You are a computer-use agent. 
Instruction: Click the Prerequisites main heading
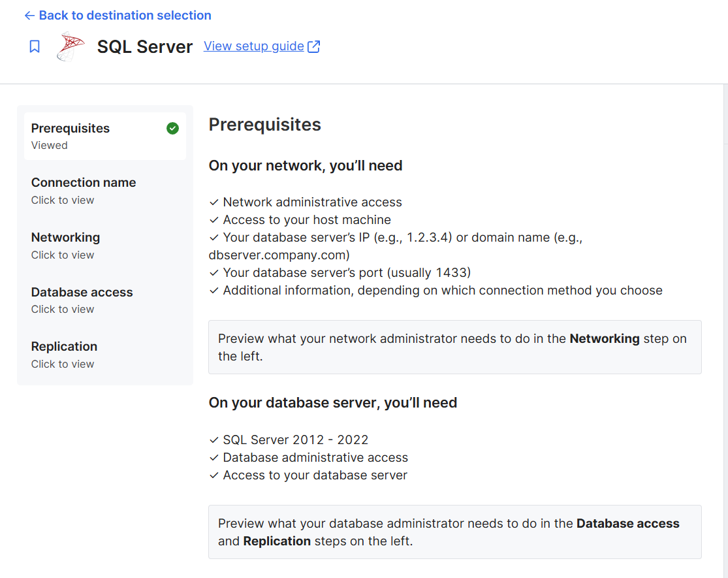tap(264, 125)
